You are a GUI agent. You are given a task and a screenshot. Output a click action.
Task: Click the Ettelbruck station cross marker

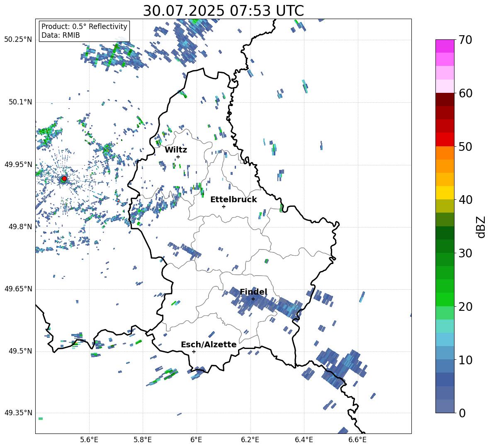(224, 206)
